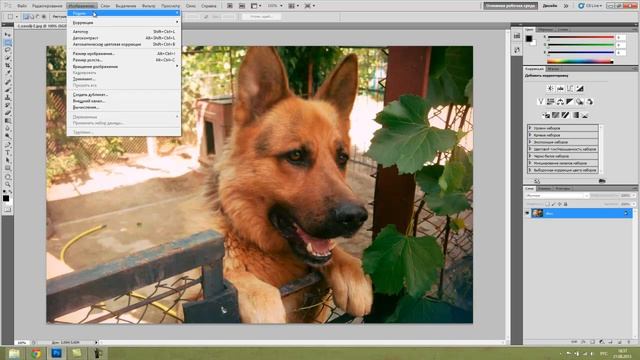640x360 pixels.
Task: Select the Type tool
Action: (x=7, y=153)
